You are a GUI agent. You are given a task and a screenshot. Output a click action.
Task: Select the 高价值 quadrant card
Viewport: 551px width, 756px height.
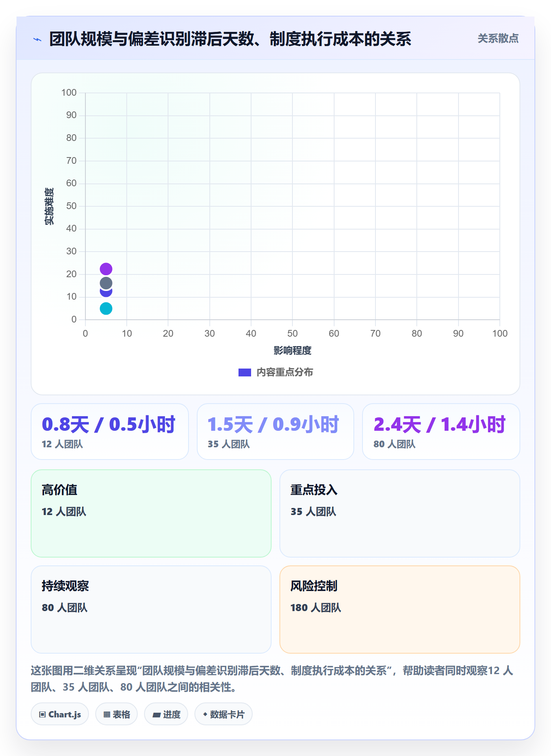point(151,513)
